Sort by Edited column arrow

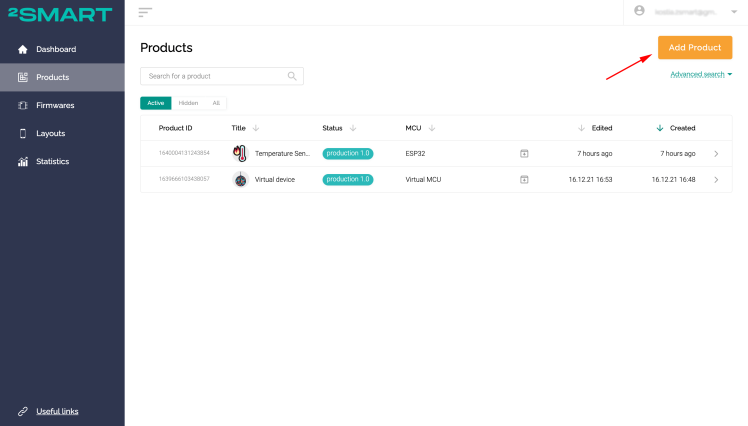(x=581, y=128)
